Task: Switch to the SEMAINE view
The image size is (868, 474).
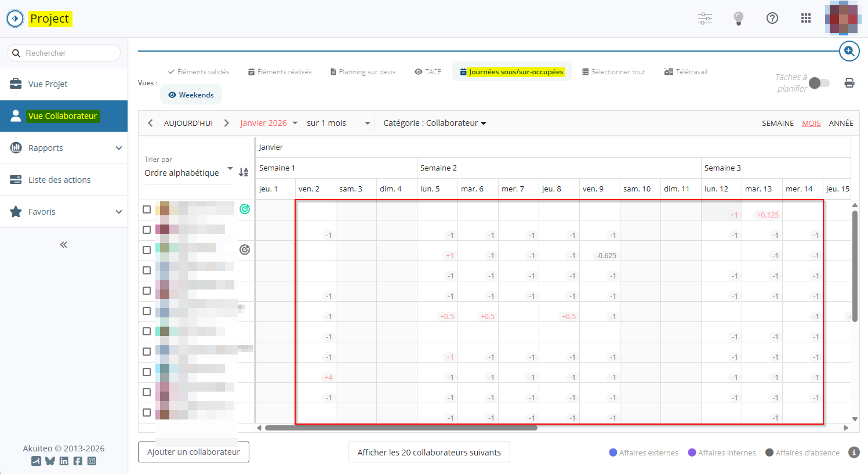Action: (778, 124)
